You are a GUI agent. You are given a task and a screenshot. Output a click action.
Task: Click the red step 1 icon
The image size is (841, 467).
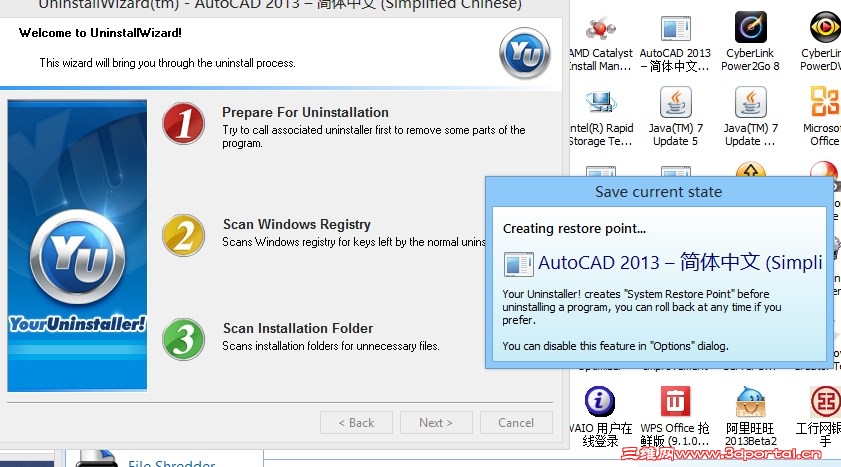[183, 124]
